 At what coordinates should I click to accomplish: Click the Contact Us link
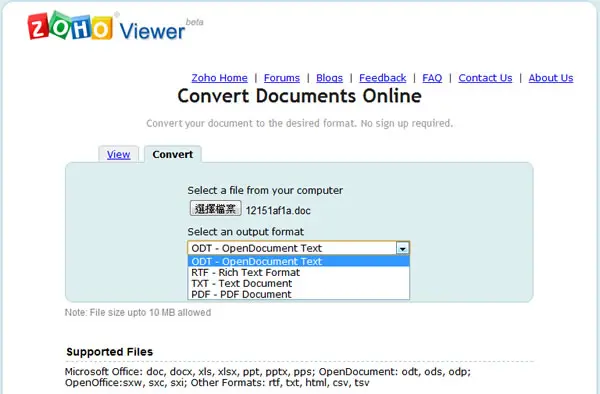click(x=485, y=78)
